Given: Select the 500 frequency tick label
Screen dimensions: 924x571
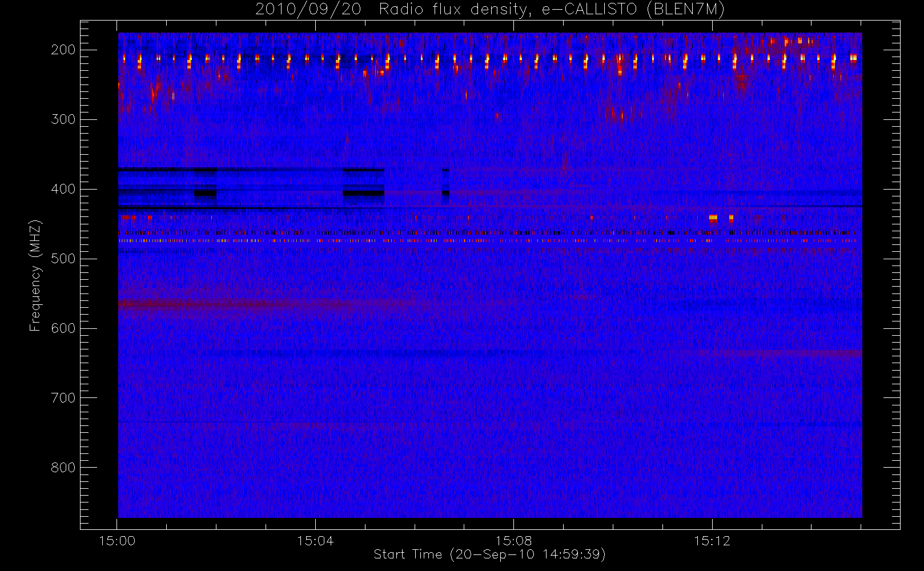Looking at the screenshot, I should point(63,259).
